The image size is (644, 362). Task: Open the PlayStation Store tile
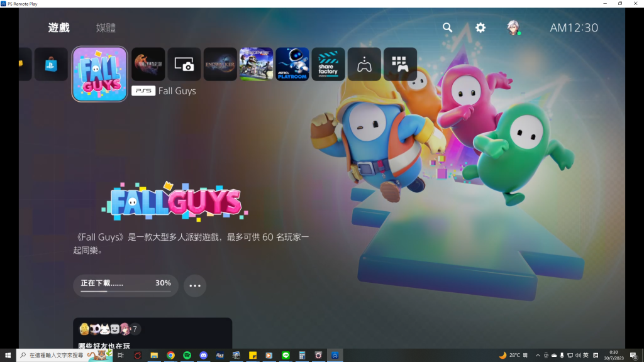point(51,64)
